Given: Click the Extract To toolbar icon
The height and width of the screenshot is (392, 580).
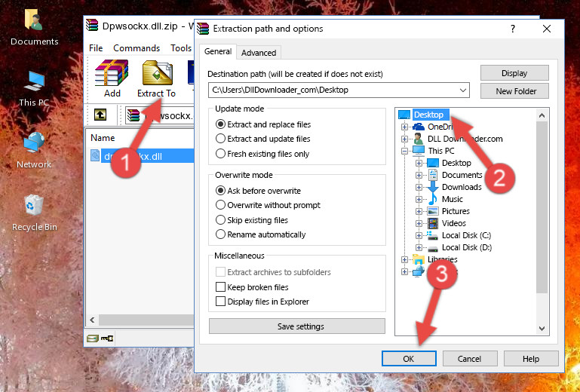Looking at the screenshot, I should tap(156, 79).
